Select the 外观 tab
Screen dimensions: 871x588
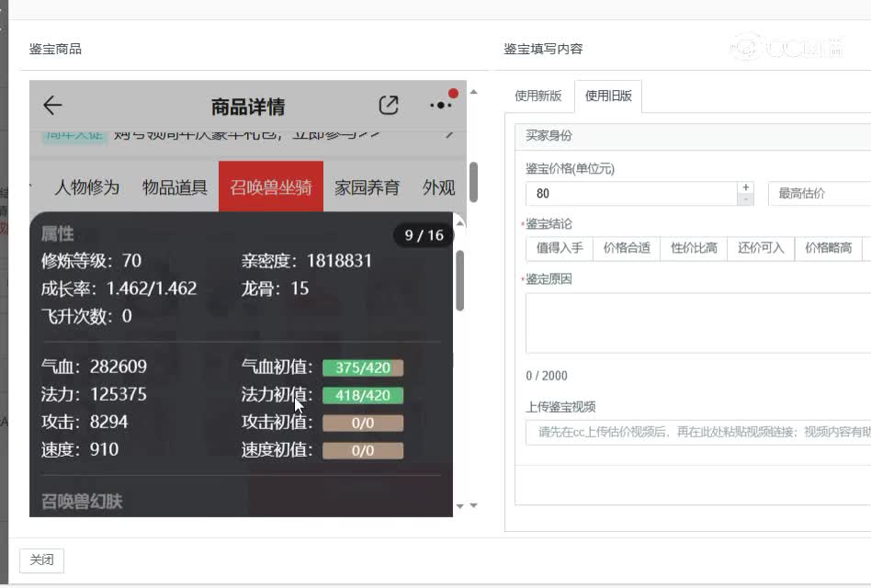(438, 187)
